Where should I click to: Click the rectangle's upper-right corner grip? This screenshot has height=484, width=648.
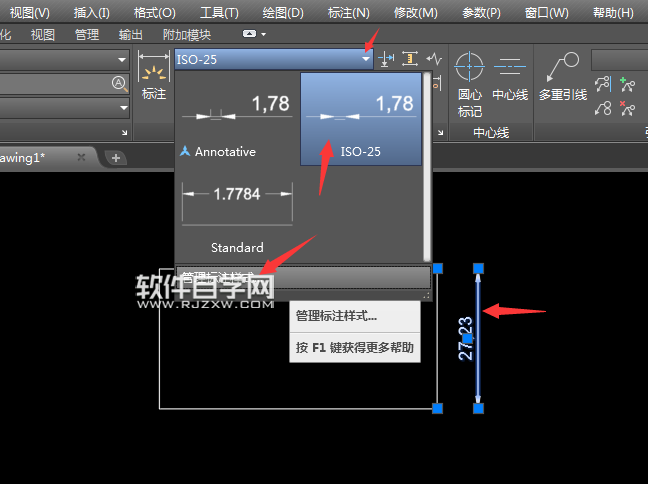(437, 268)
